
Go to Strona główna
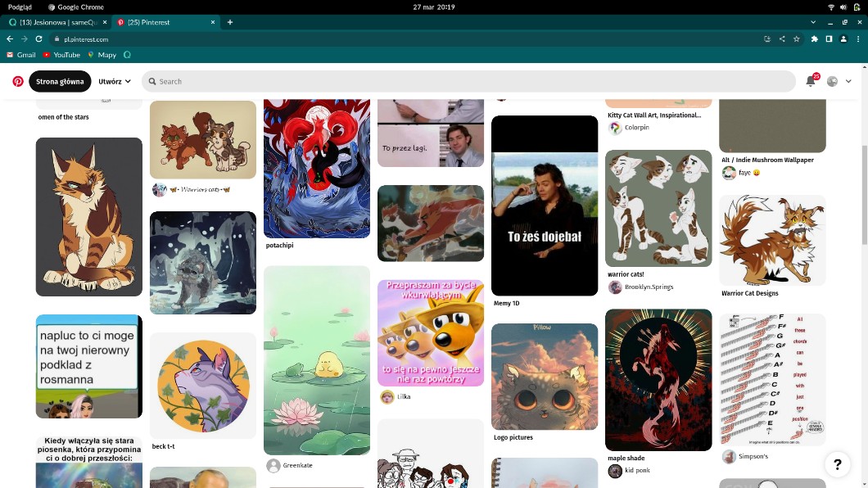click(60, 81)
